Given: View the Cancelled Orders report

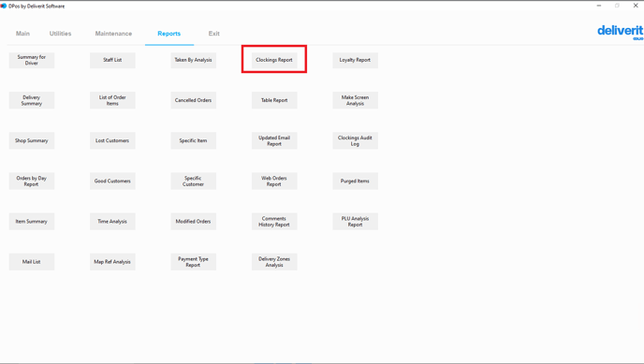Looking at the screenshot, I should click(x=194, y=100).
